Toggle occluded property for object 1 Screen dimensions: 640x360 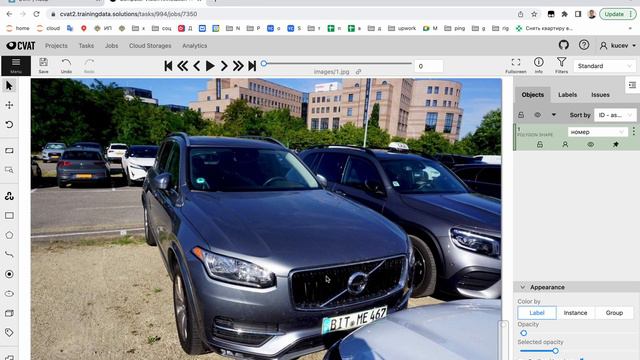click(565, 144)
